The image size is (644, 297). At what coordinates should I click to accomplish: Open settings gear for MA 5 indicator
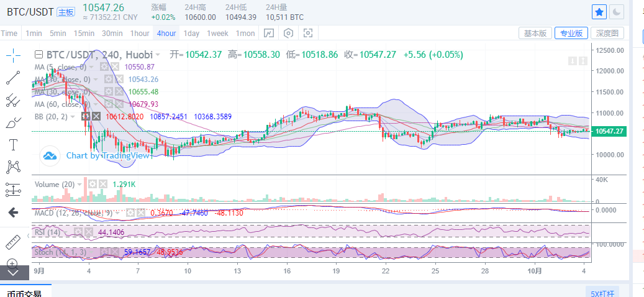pyautogui.click(x=105, y=67)
